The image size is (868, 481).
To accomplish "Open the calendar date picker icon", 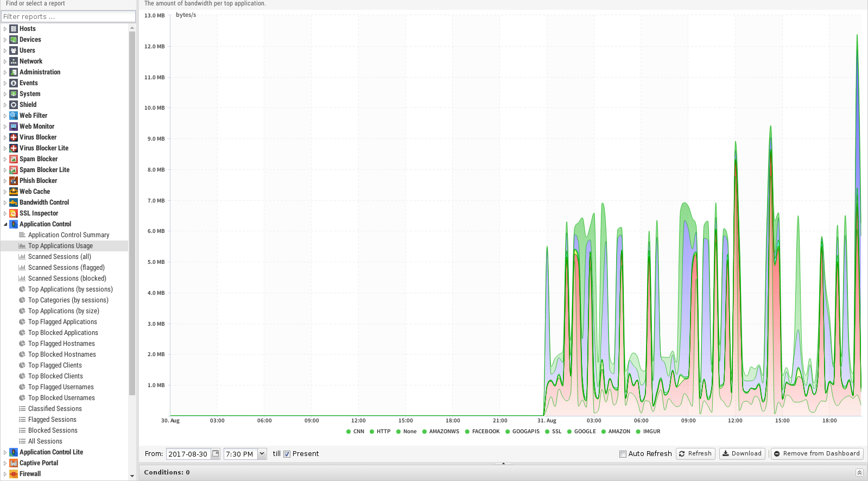I will (216, 454).
